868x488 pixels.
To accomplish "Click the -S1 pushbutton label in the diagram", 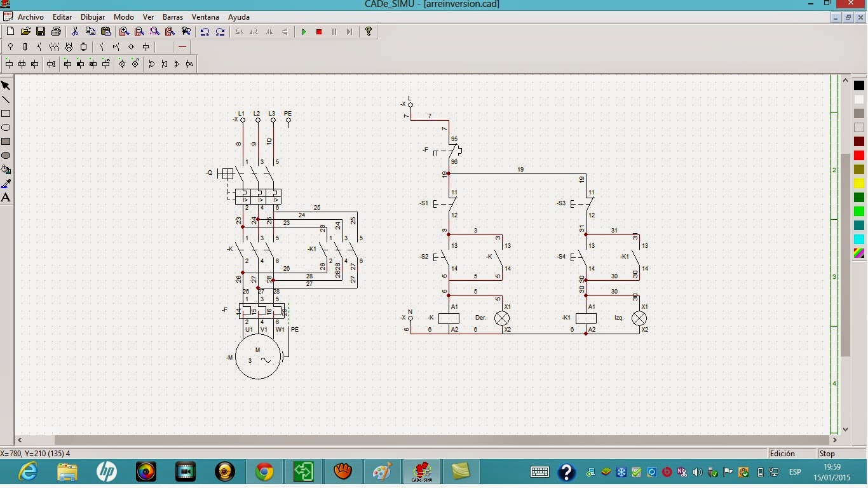I will [424, 203].
